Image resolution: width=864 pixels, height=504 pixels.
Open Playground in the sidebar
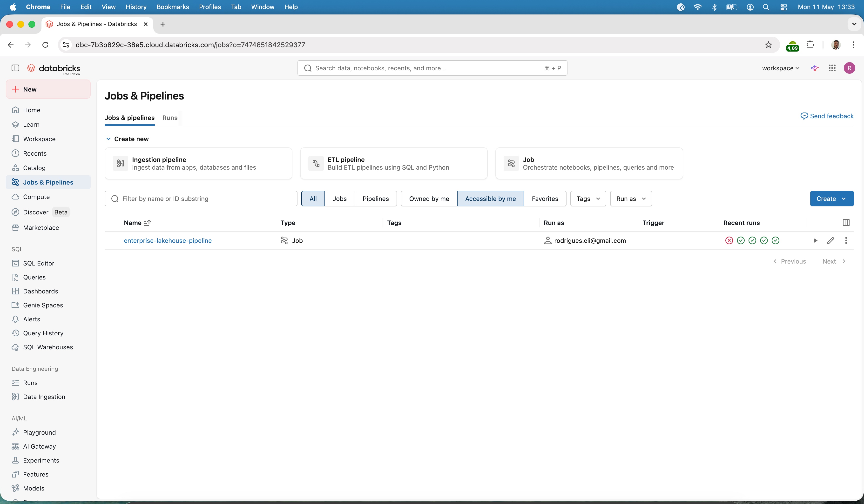pyautogui.click(x=48, y=432)
